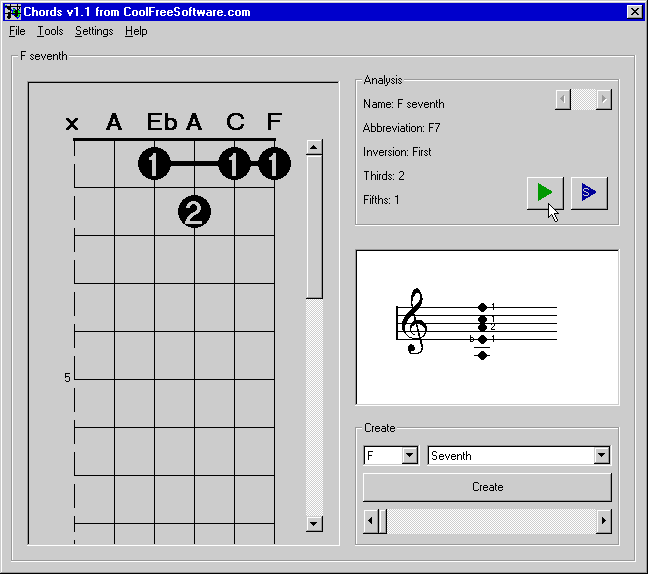
Task: Click finger 1 dot on the Eb string
Action: click(154, 164)
